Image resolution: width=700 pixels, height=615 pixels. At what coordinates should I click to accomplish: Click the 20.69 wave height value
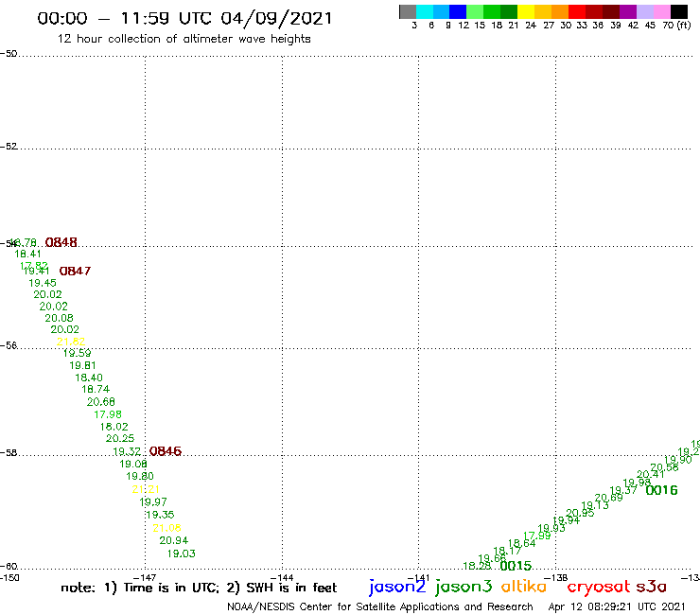point(609,498)
